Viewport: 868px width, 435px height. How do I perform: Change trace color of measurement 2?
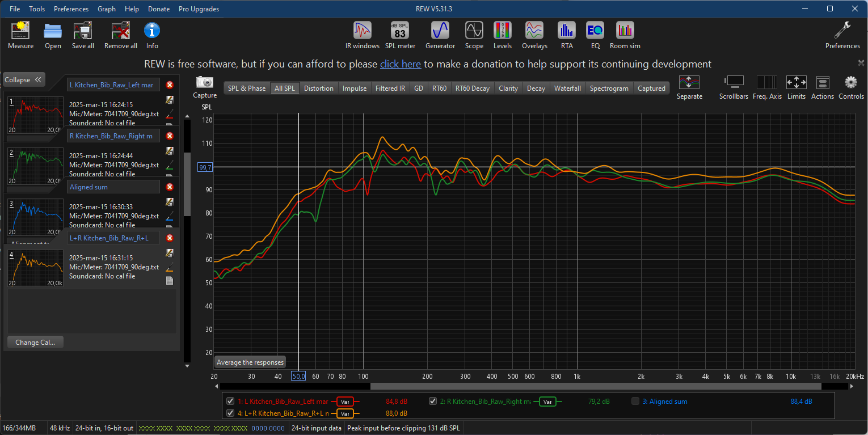pos(169,166)
